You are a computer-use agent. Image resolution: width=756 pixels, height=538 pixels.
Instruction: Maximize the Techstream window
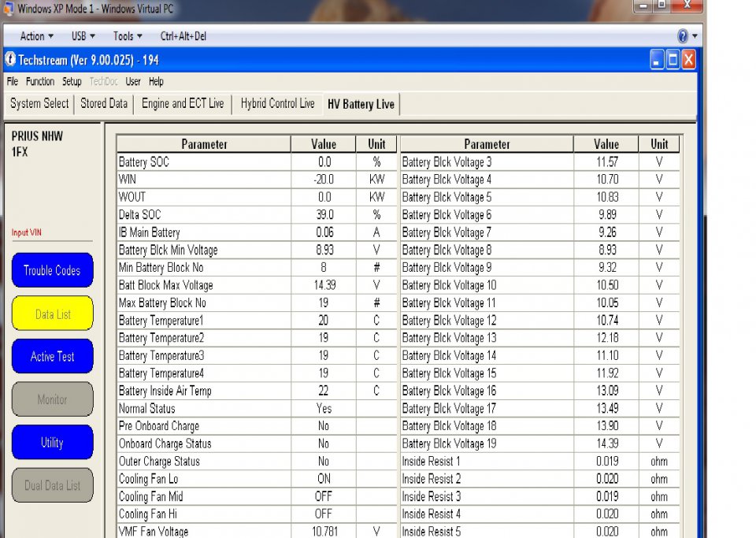tap(673, 61)
